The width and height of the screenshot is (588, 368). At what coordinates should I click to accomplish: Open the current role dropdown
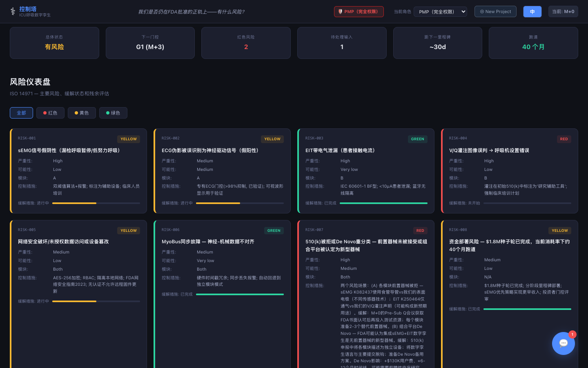(x=440, y=11)
